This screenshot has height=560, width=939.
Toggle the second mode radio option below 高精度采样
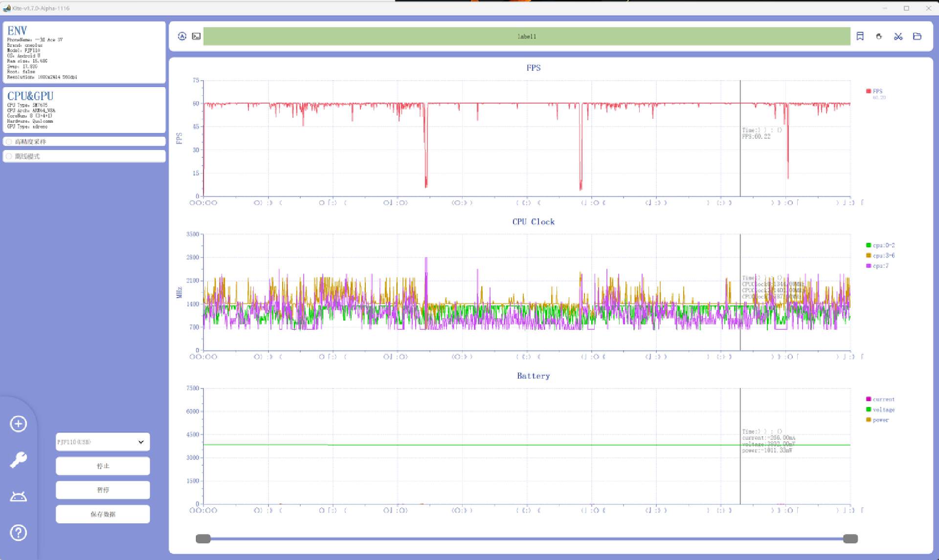click(9, 156)
